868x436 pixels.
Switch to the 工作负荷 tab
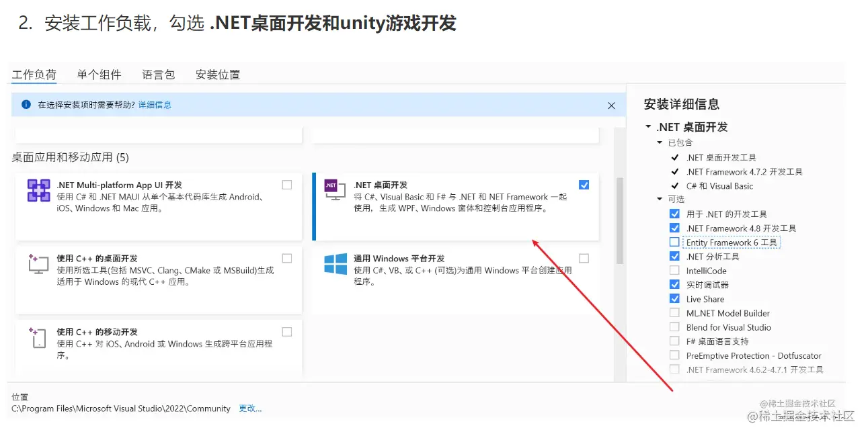coord(34,75)
